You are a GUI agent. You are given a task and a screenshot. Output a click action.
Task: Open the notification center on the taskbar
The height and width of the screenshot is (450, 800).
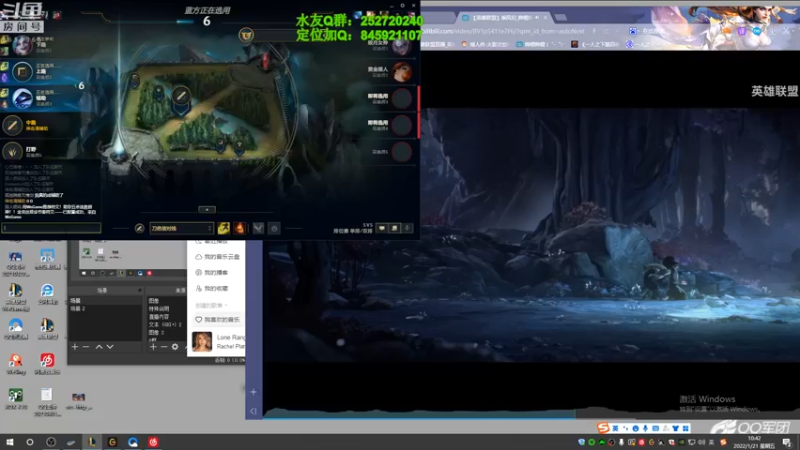tap(787, 442)
